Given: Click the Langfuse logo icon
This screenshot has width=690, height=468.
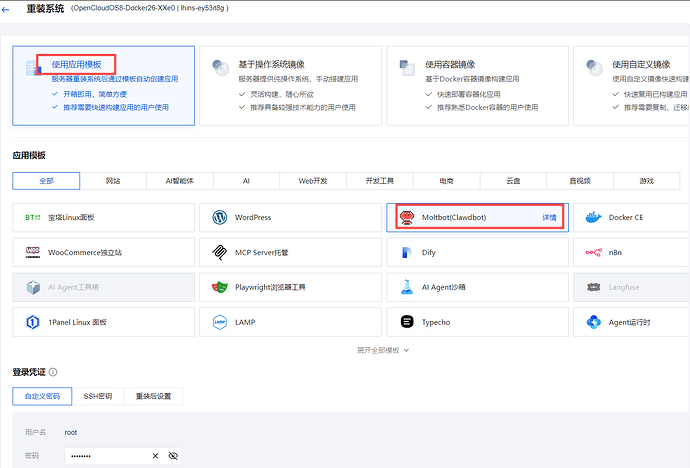Looking at the screenshot, I should click(594, 287).
